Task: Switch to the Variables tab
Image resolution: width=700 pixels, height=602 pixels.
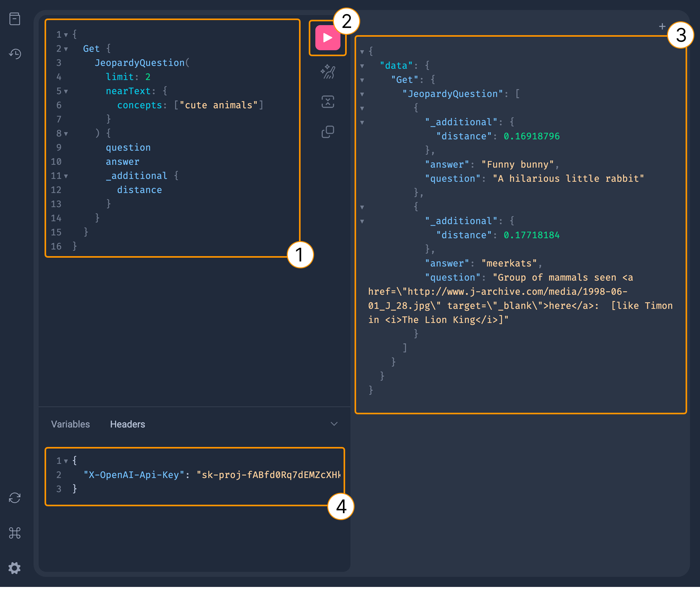Action: (x=70, y=424)
